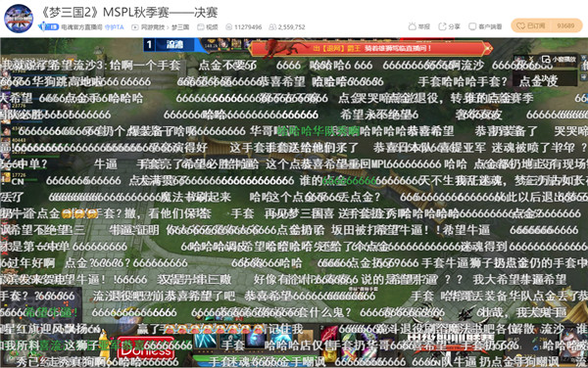Open the streamer's round avatar
The height and width of the screenshot is (368, 588).
tap(19, 19)
